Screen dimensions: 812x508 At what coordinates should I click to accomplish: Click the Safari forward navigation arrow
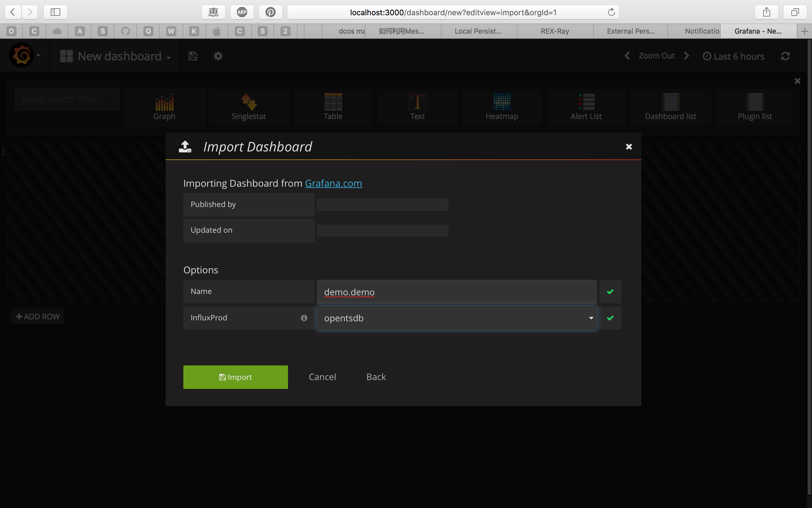click(x=30, y=12)
